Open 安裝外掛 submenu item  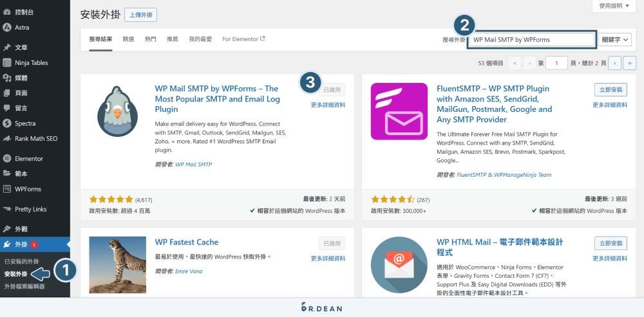pos(15,274)
